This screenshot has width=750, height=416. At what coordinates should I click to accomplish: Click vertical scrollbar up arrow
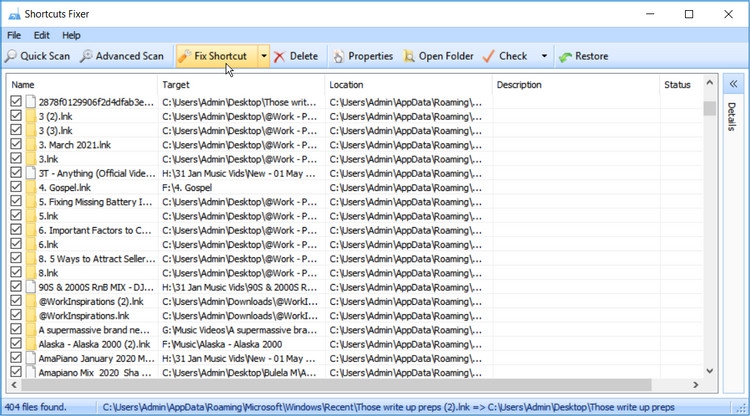pyautogui.click(x=710, y=83)
